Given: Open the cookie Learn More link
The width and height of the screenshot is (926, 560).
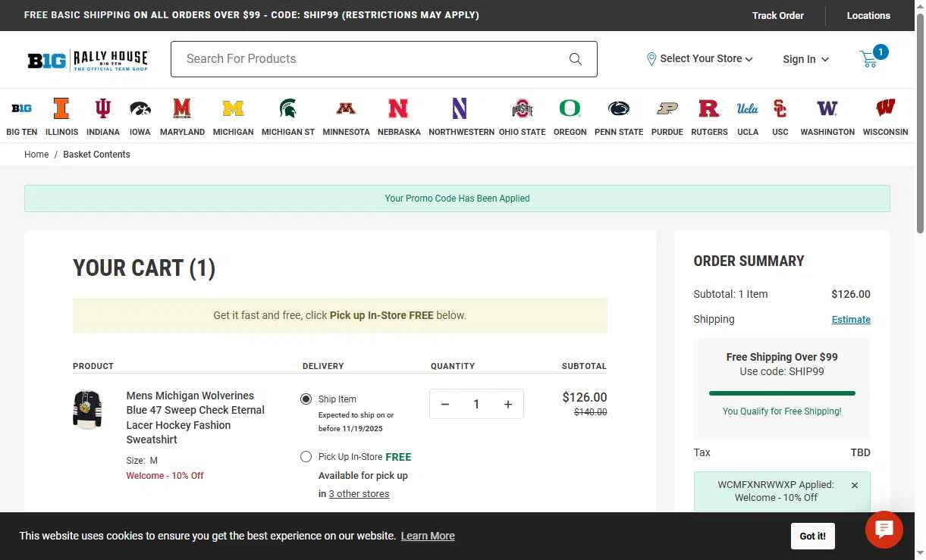Looking at the screenshot, I should [x=428, y=536].
